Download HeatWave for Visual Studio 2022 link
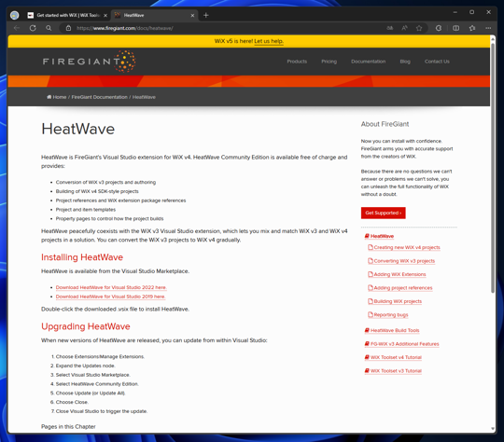 pos(111,287)
